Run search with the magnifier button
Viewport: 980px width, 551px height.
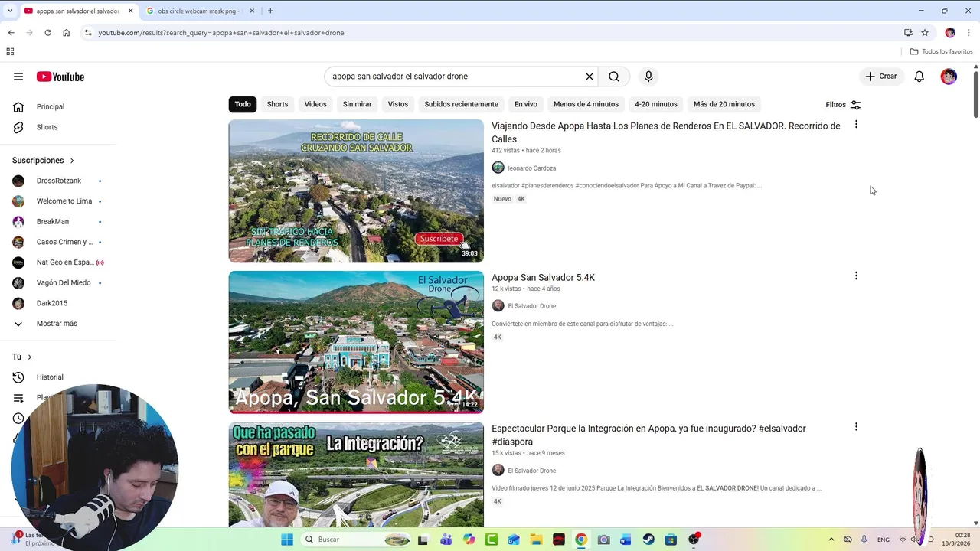pyautogui.click(x=614, y=77)
